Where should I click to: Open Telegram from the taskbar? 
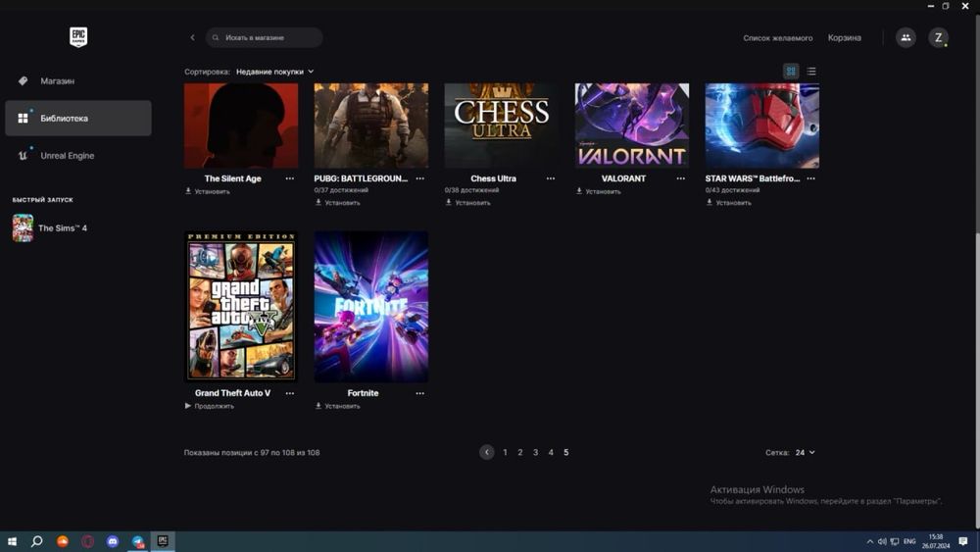point(137,541)
